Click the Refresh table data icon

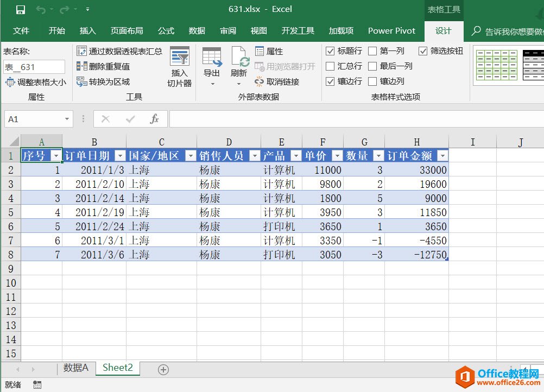click(x=239, y=57)
